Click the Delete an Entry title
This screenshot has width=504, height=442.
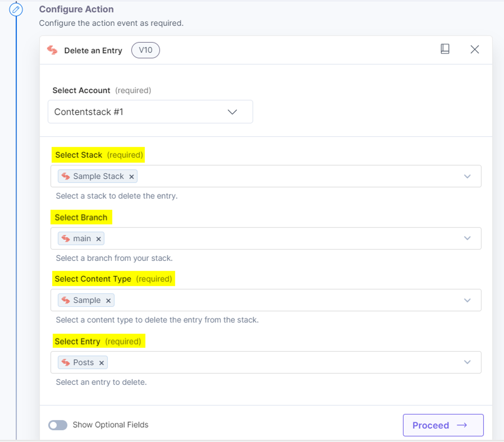coord(93,50)
